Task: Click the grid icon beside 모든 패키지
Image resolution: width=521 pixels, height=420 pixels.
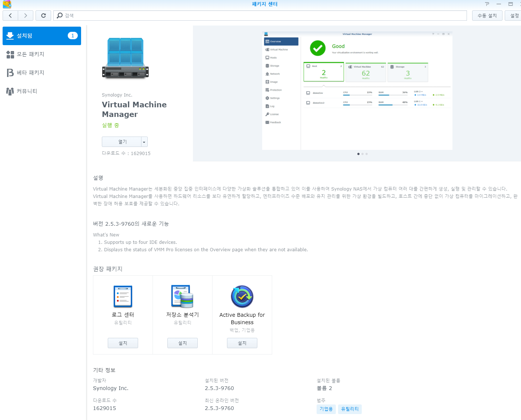Action: [x=10, y=54]
